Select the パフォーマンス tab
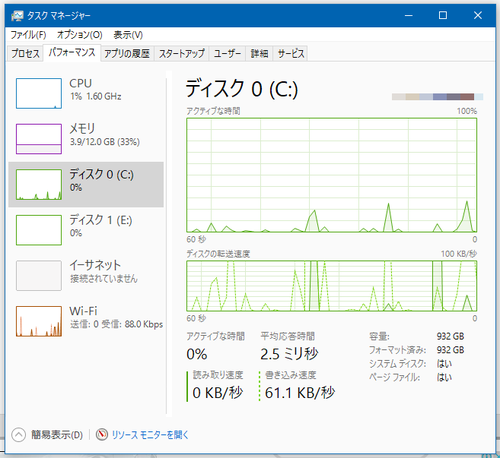 pyautogui.click(x=72, y=53)
